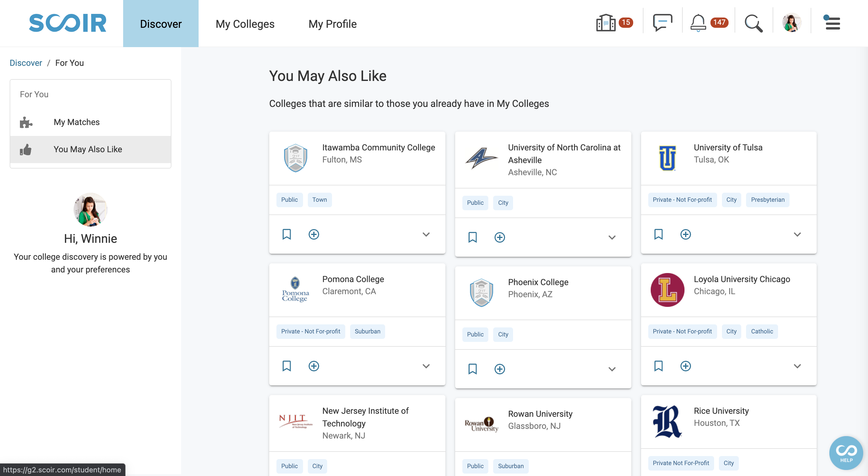Click the SCOIR logo

(67, 23)
